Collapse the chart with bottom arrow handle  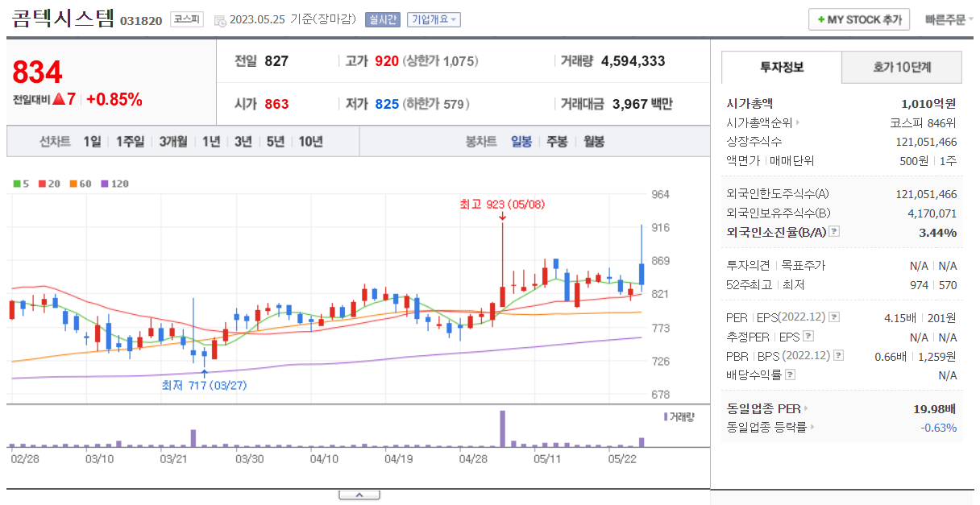click(x=359, y=495)
